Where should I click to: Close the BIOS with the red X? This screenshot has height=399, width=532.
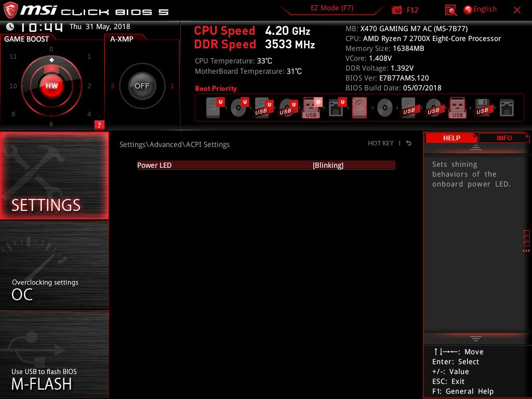coord(517,10)
